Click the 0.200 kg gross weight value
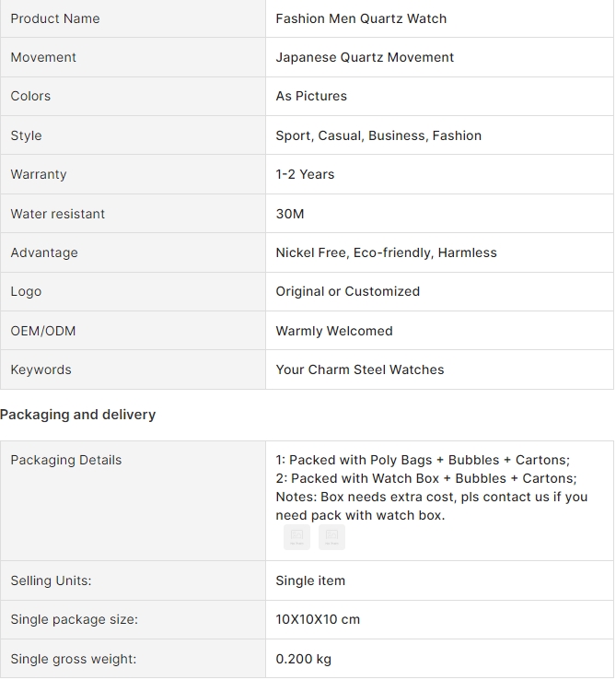 (x=304, y=659)
